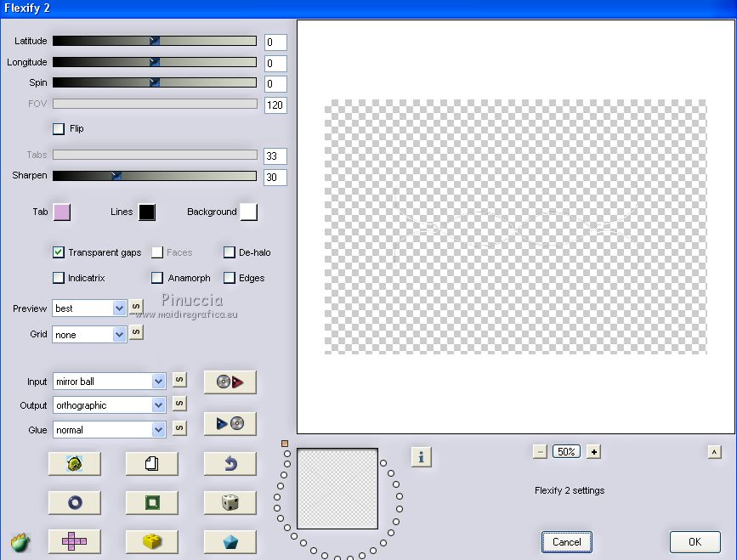Toggle the Faces checkbox
Image resolution: width=737 pixels, height=560 pixels.
point(157,252)
